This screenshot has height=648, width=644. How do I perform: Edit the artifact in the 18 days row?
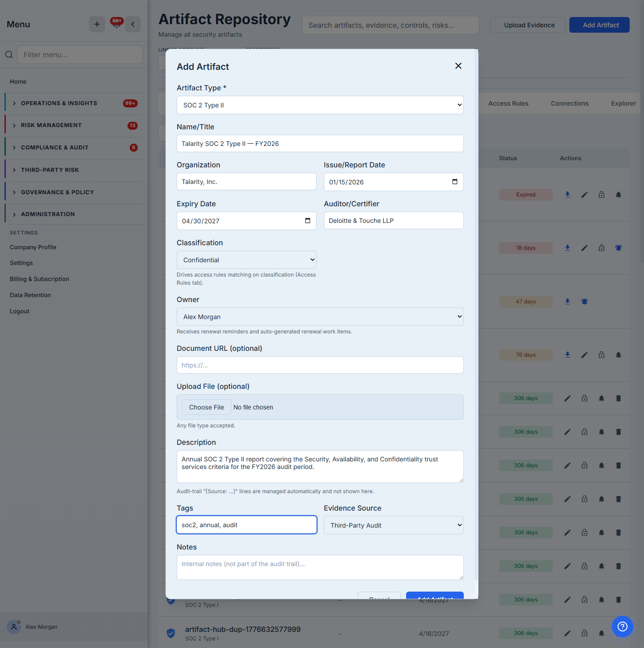pyautogui.click(x=585, y=248)
